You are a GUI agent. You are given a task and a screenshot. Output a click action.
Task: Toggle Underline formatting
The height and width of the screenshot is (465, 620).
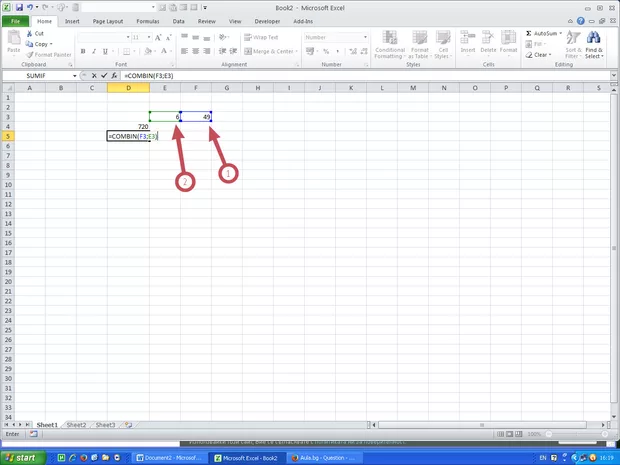tap(105, 51)
